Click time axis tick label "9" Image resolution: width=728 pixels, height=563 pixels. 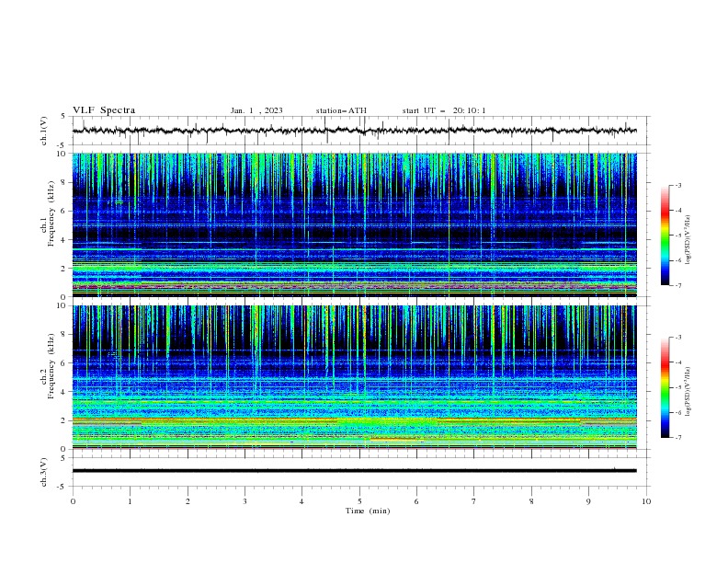[588, 501]
